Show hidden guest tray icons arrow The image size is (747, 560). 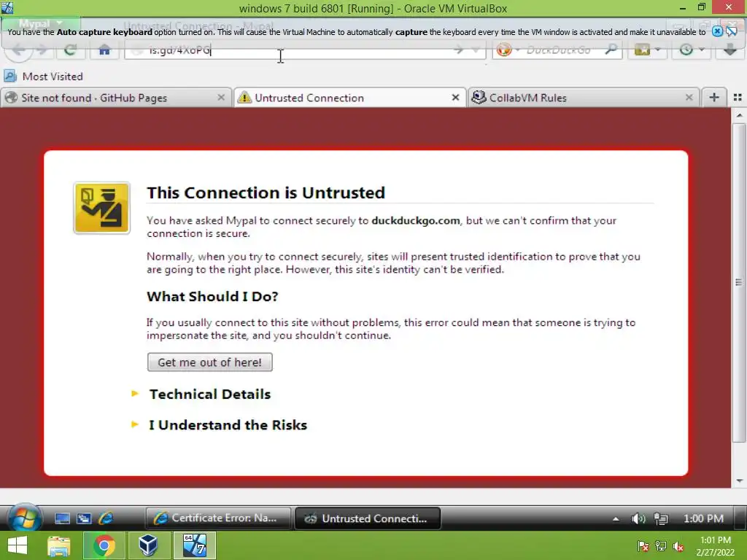point(616,518)
